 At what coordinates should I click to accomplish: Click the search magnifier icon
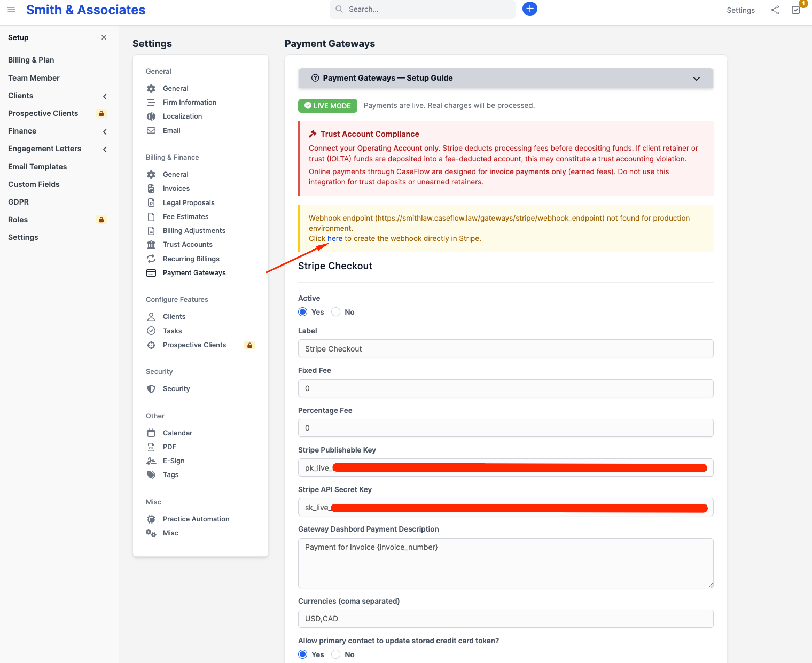[339, 9]
